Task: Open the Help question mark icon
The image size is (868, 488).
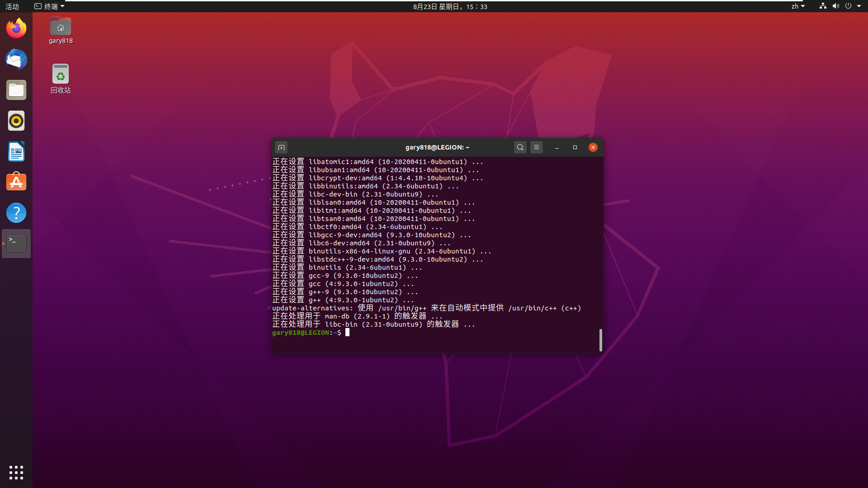Action: (16, 213)
